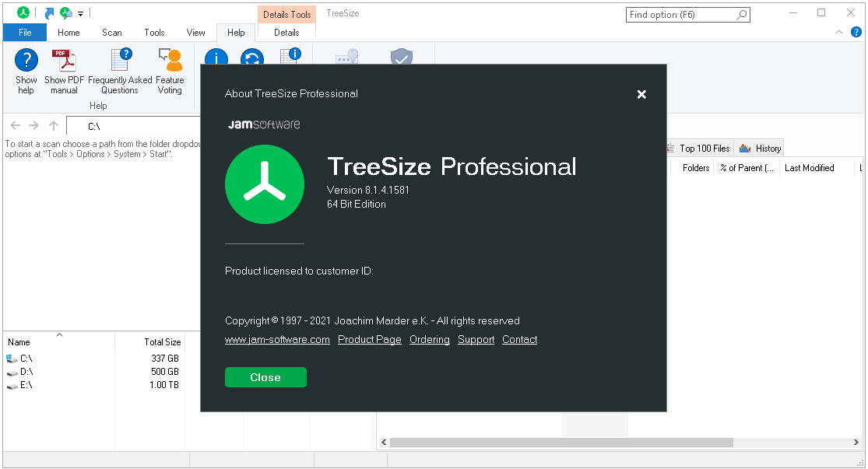Open the www.jam-software.com link
868x469 pixels.
277,340
